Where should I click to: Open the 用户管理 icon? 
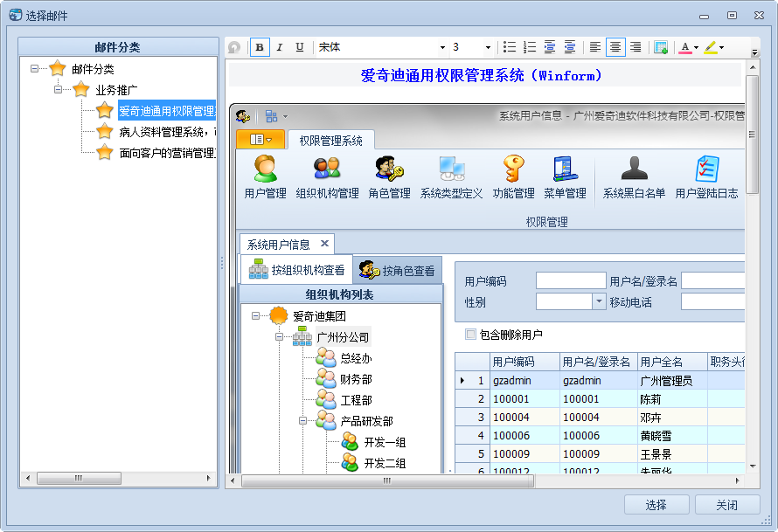tap(266, 177)
